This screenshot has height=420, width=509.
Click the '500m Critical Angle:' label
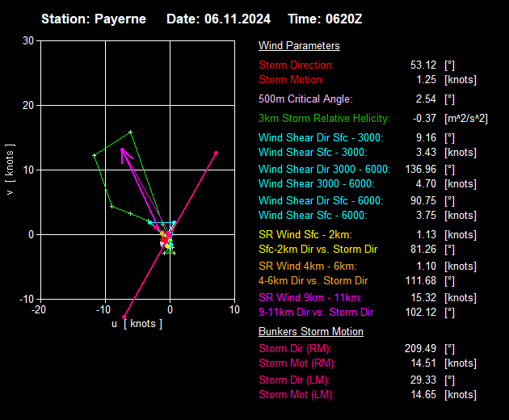305,99
